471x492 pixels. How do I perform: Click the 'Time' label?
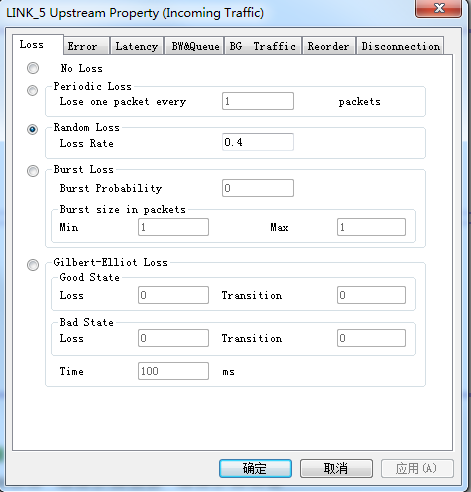[x=72, y=371]
